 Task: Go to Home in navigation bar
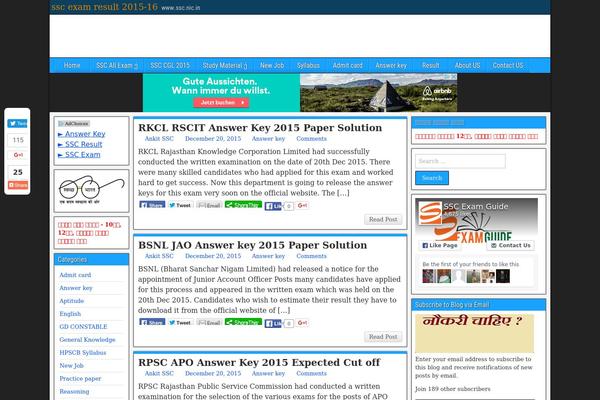[x=72, y=65]
